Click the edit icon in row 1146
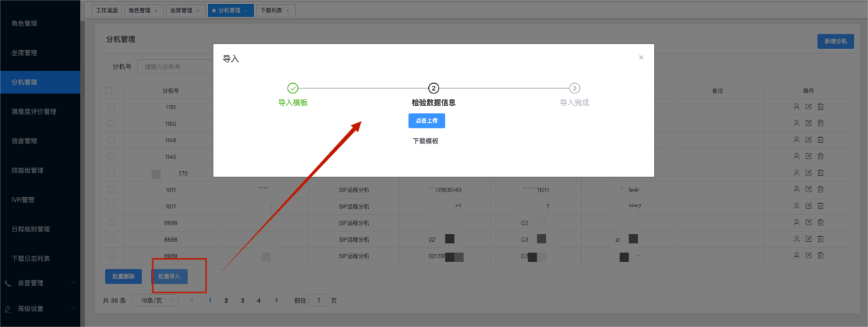 point(808,140)
